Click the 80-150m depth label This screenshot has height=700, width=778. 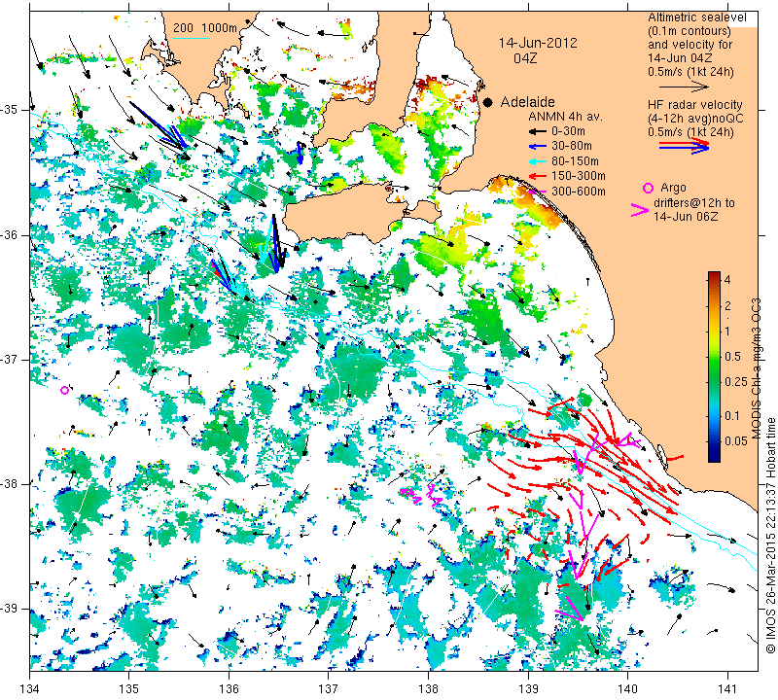pos(575,161)
